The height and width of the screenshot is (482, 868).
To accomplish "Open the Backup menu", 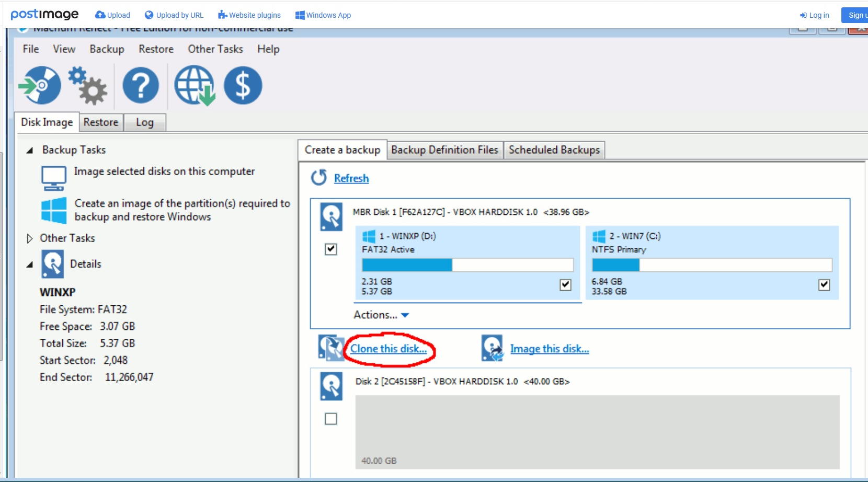I will (x=107, y=49).
